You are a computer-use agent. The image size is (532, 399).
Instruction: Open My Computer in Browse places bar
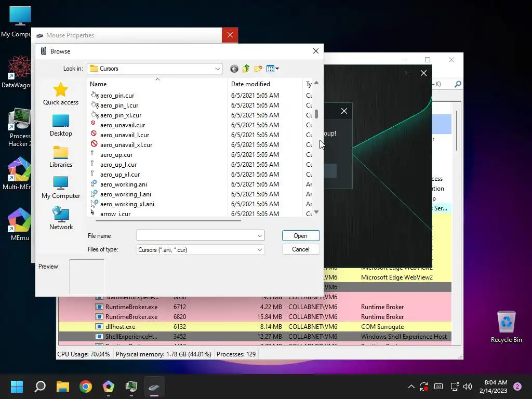click(61, 188)
